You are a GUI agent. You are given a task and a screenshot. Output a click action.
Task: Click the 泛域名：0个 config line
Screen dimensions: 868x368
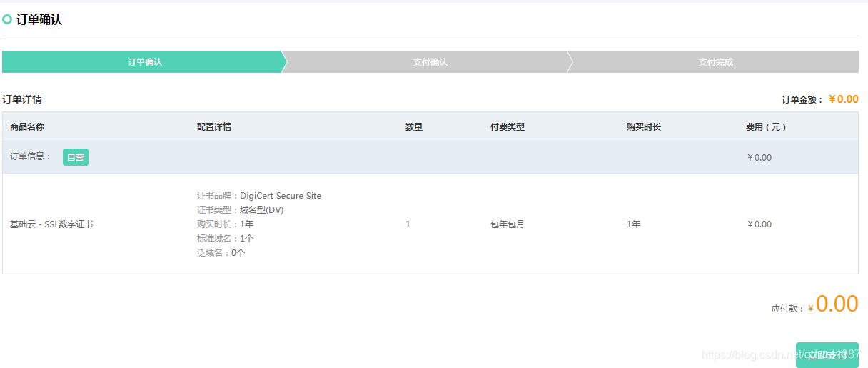[x=221, y=253]
